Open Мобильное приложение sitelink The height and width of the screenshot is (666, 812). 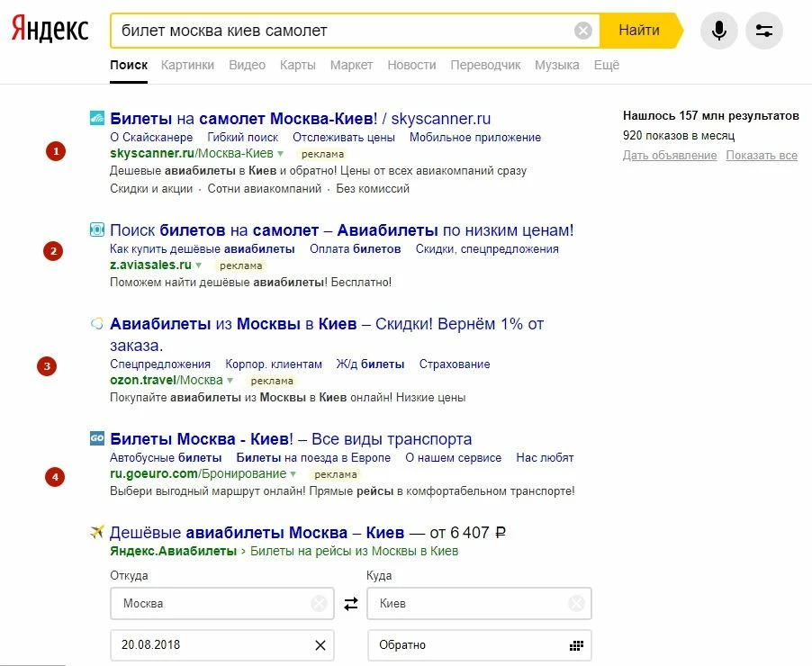475,137
